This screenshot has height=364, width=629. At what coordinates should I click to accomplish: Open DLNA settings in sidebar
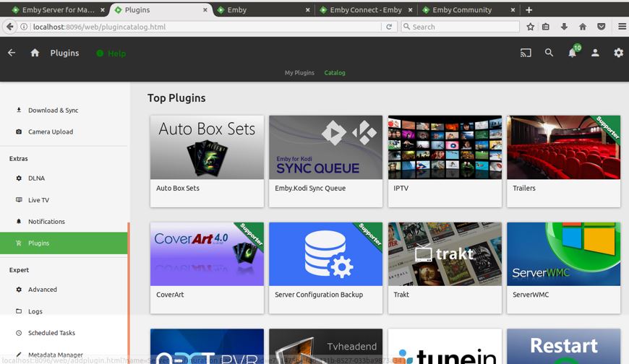pos(64,178)
